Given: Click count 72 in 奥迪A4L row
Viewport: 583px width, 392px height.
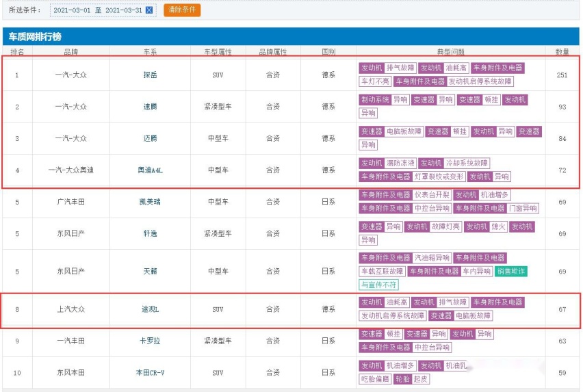Looking at the screenshot, I should pos(562,170).
